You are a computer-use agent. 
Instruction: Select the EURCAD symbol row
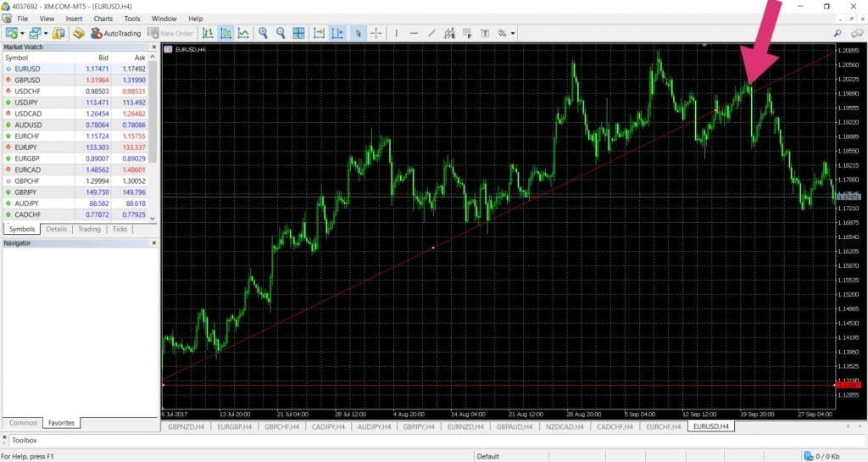[75, 170]
